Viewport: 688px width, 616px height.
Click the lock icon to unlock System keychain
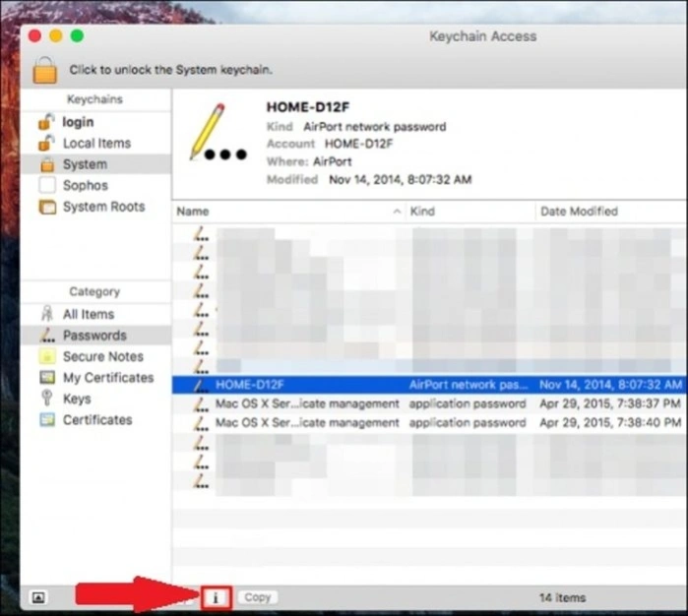[x=44, y=70]
